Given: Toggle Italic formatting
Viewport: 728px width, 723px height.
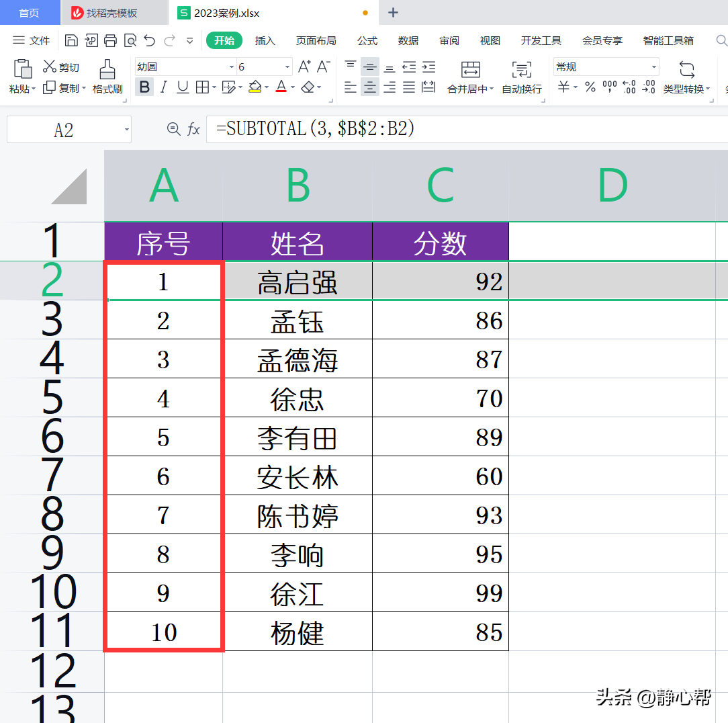Looking at the screenshot, I should [x=163, y=87].
